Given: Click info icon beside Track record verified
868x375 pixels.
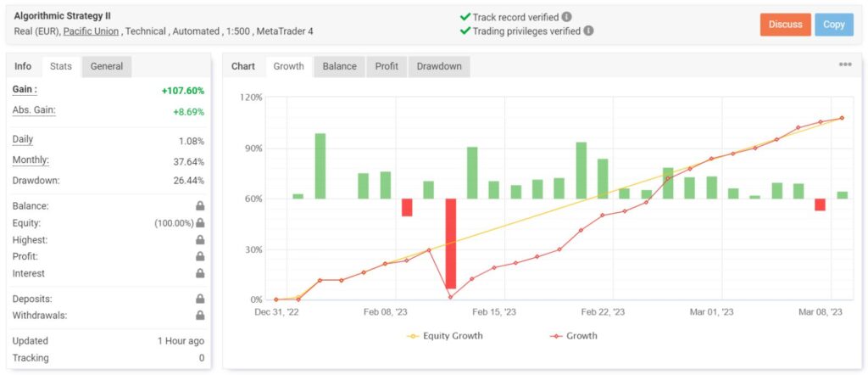Looking at the screenshot, I should 566,16.
